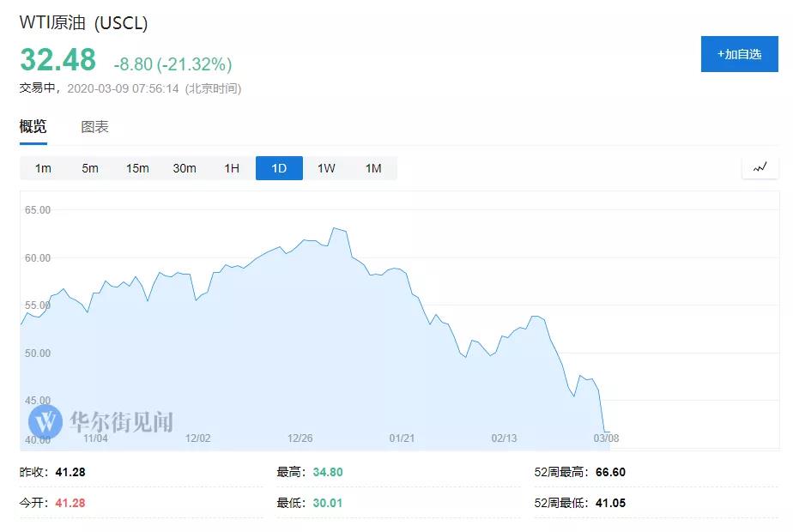Set chart period to 1W

(x=326, y=168)
